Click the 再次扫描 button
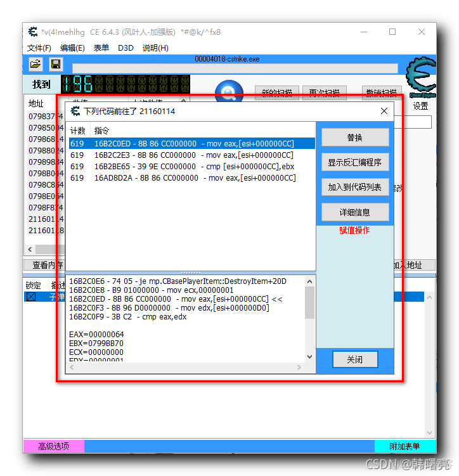This screenshot has width=459, height=476. point(324,93)
